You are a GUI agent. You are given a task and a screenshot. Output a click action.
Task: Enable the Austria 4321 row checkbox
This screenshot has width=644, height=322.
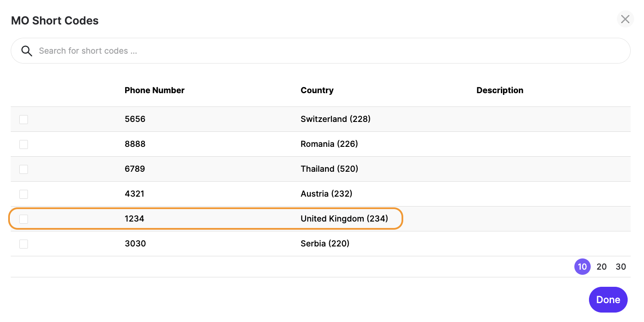24,194
